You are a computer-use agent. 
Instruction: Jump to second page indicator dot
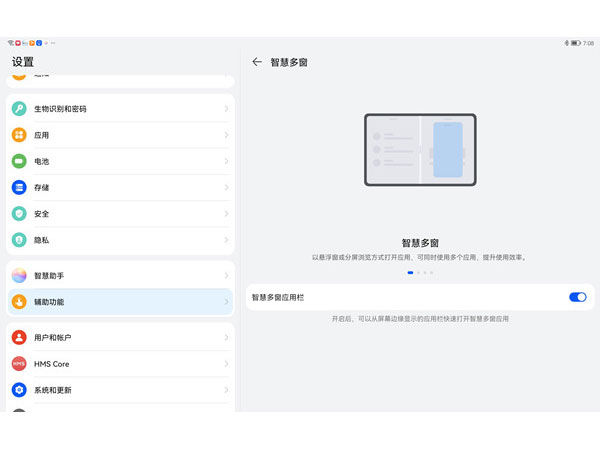coord(417,272)
